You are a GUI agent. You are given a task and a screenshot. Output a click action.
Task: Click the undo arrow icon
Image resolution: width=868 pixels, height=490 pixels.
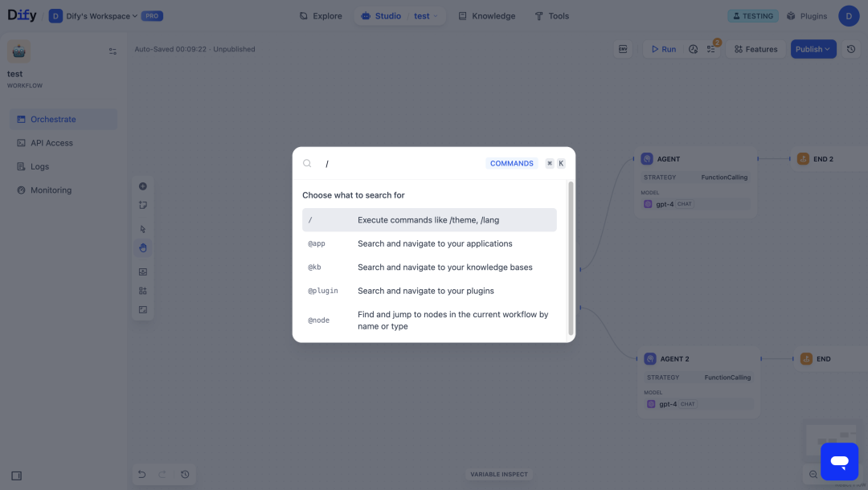pyautogui.click(x=142, y=475)
